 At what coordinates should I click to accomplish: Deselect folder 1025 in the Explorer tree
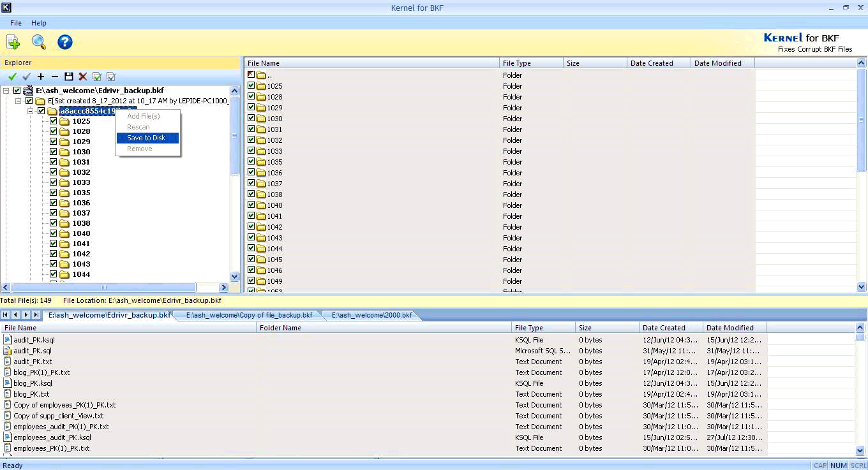pyautogui.click(x=54, y=121)
